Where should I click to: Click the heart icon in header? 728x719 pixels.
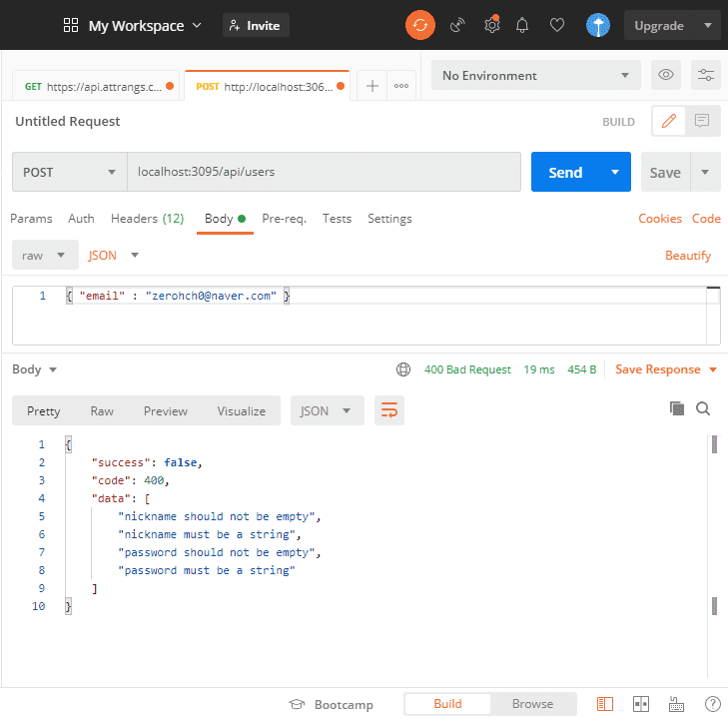click(x=557, y=25)
